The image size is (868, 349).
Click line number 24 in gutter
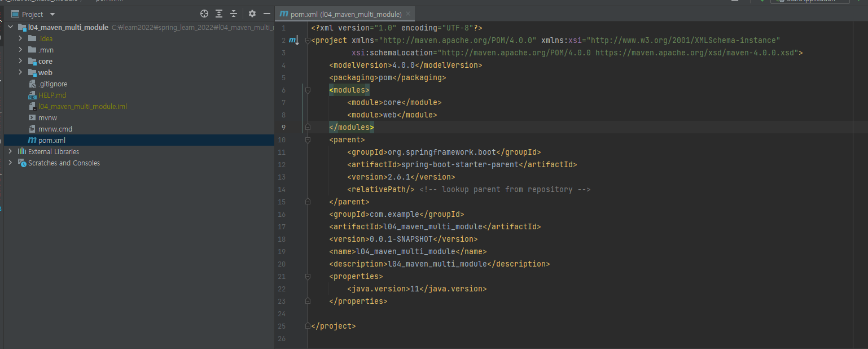pos(282,313)
